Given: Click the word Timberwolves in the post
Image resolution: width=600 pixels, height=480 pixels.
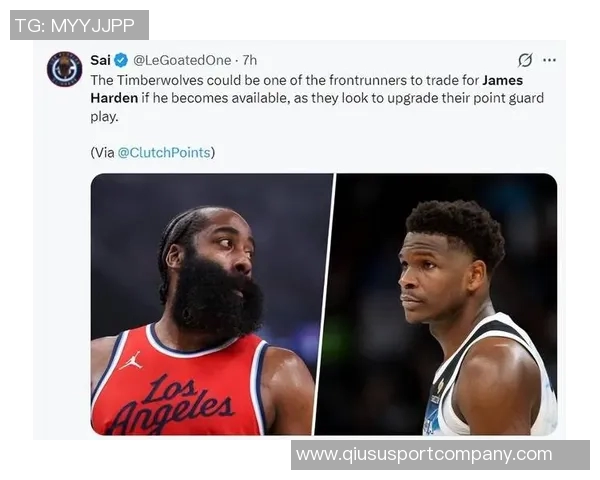Looking at the screenshot, I should tap(160, 80).
